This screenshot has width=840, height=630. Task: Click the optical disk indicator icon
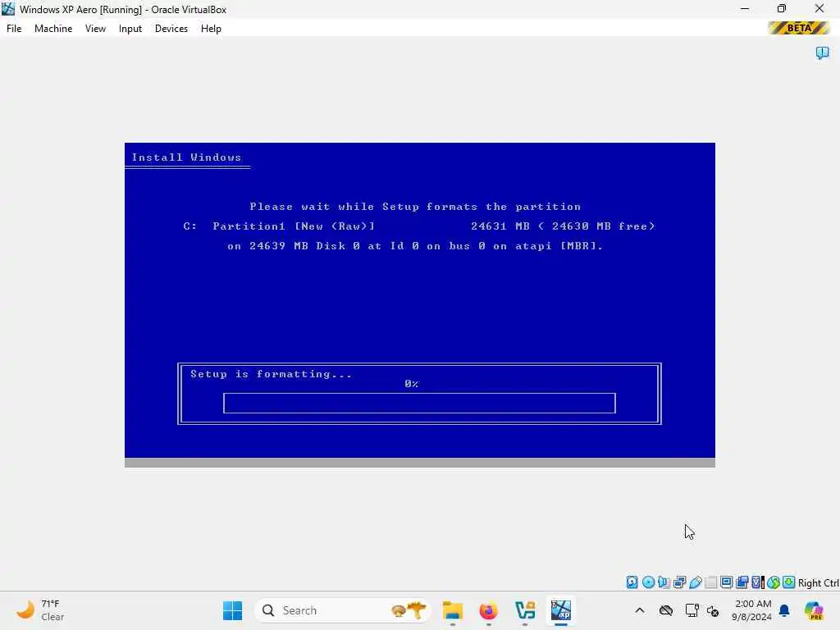(648, 582)
